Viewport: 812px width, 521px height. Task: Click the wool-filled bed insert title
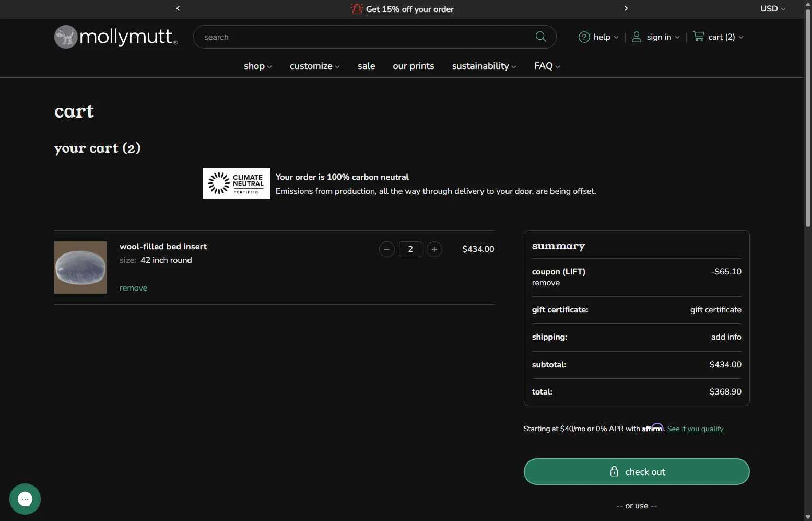coord(163,247)
